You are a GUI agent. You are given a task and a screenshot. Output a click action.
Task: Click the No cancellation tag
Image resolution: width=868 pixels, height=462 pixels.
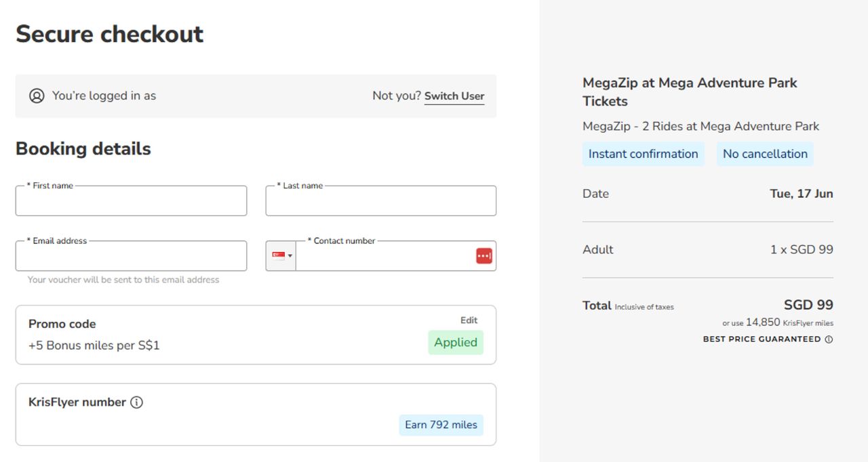(x=765, y=154)
